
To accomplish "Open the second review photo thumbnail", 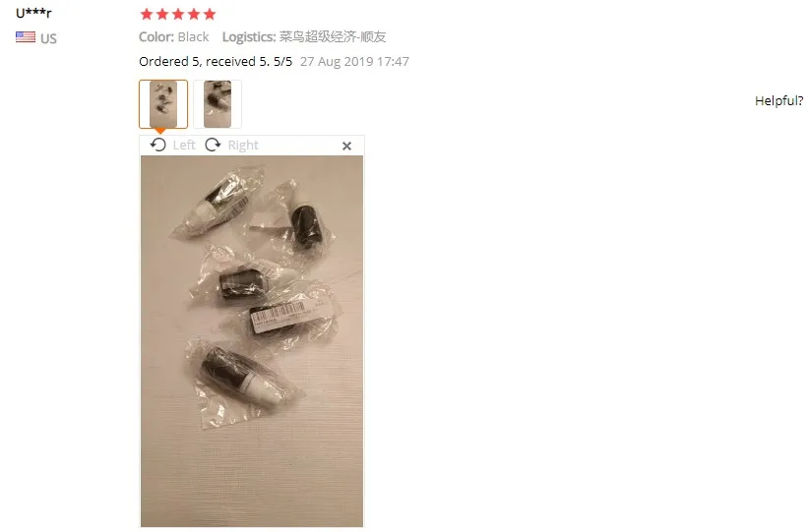I will [x=217, y=104].
